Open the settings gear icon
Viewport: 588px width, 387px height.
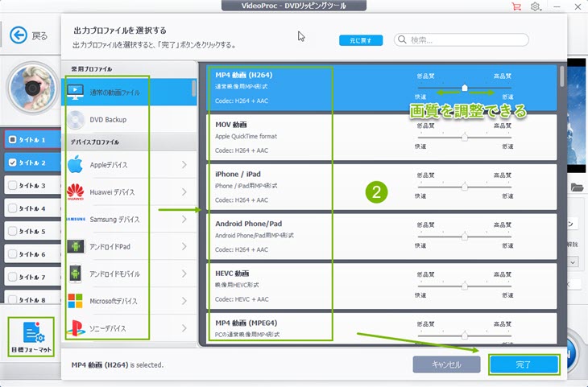click(536, 6)
